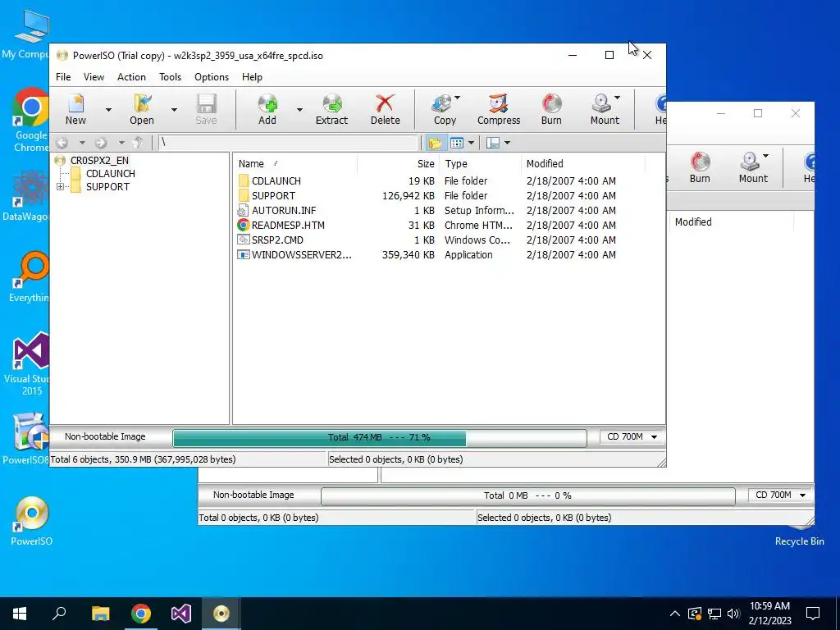Viewport: 840px width, 630px height.
Task: Select CR0SPX2_EN root in tree
Action: click(x=99, y=160)
